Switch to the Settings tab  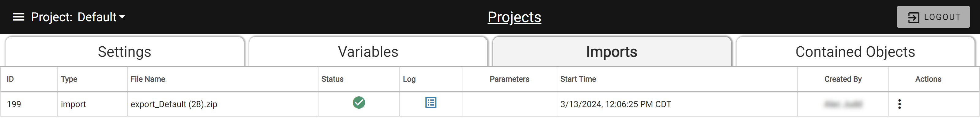124,52
